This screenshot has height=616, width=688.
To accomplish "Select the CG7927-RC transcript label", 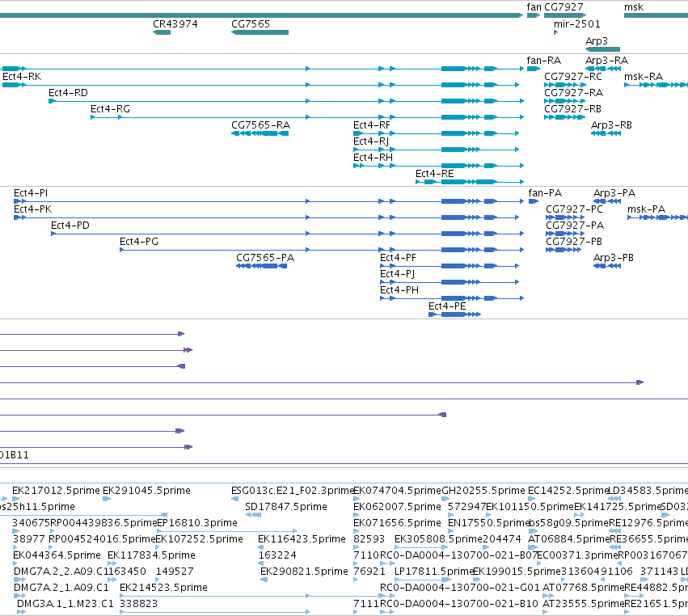I will 573,77.
